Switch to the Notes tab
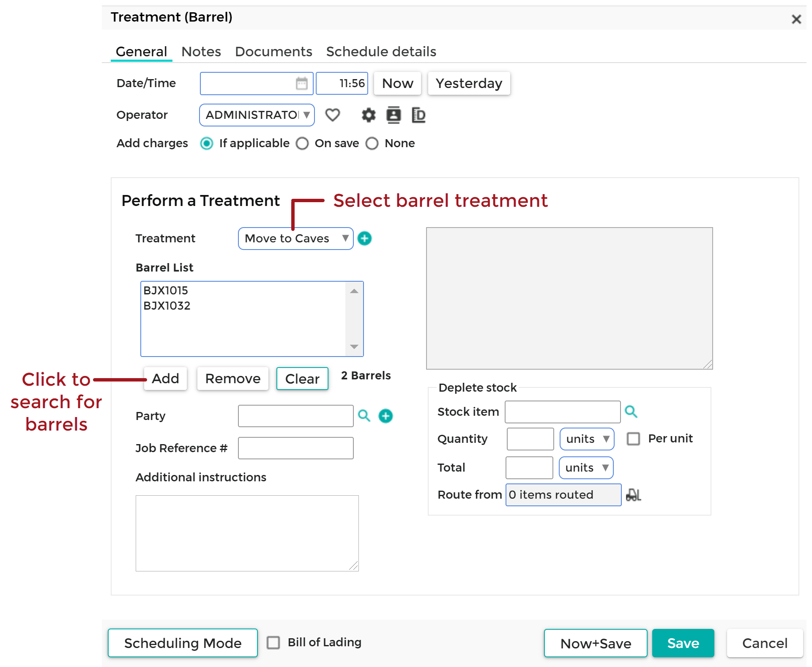The width and height of the screenshot is (812, 667). tap(201, 52)
